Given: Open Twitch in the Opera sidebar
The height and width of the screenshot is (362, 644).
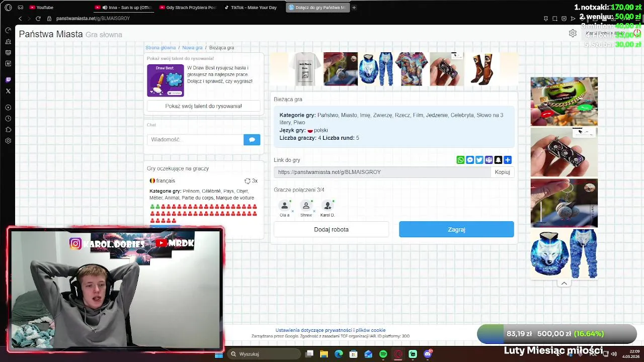Looking at the screenshot, I should tap(8, 80).
